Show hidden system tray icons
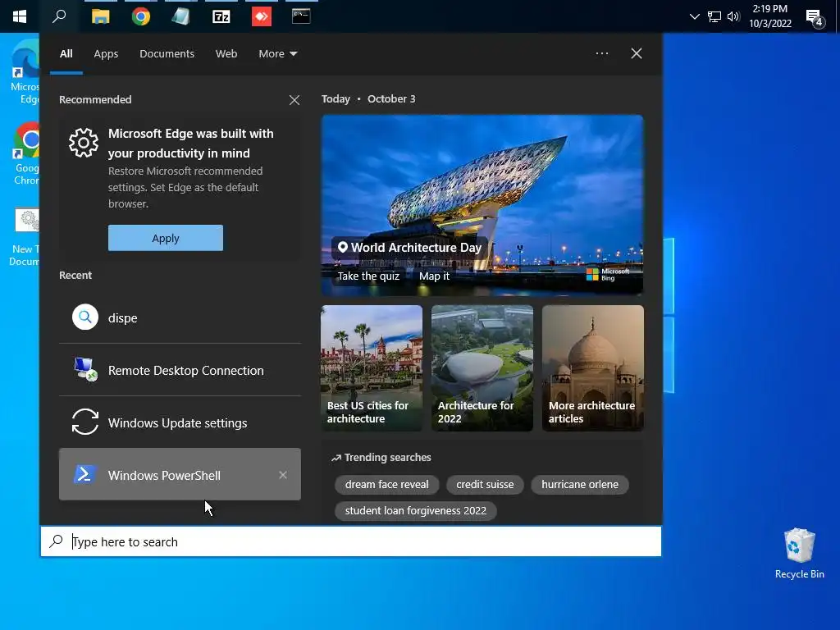 coord(694,16)
